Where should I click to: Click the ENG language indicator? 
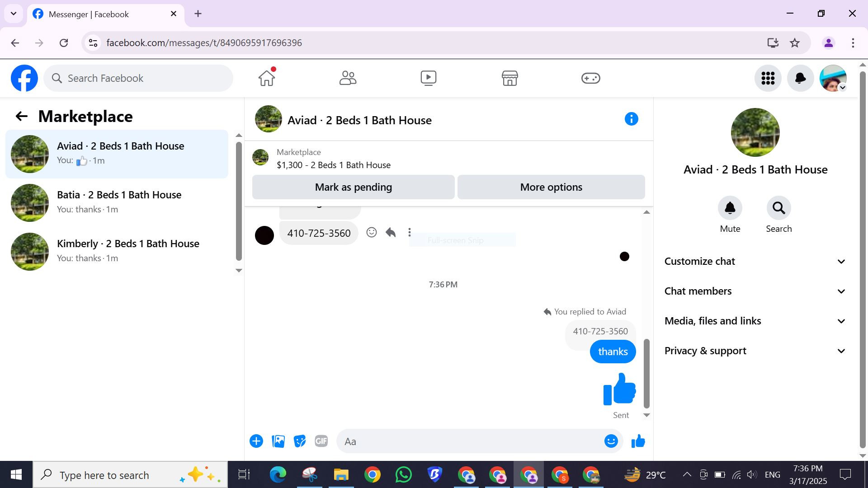(772, 475)
